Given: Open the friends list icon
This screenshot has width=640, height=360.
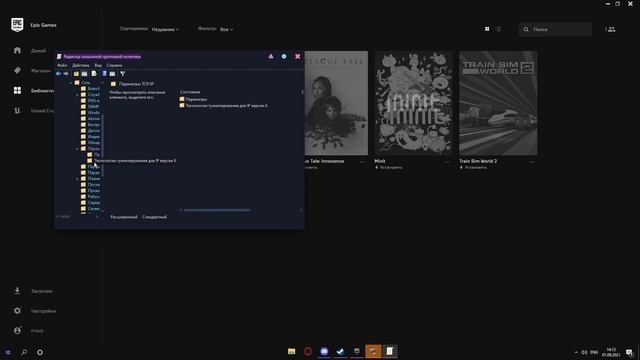Looking at the screenshot, I should tap(611, 29).
